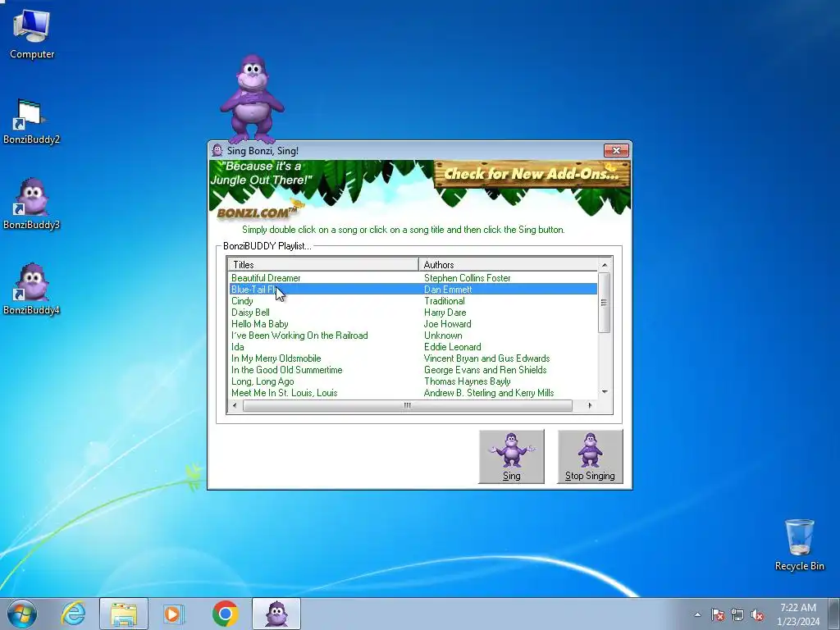Select the song Cindy

tap(242, 301)
